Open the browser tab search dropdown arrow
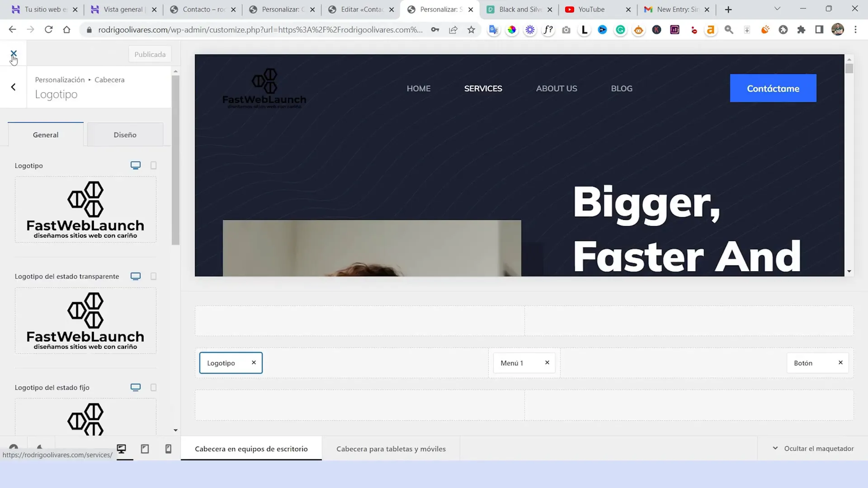Viewport: 868px width, 488px height. point(776,9)
